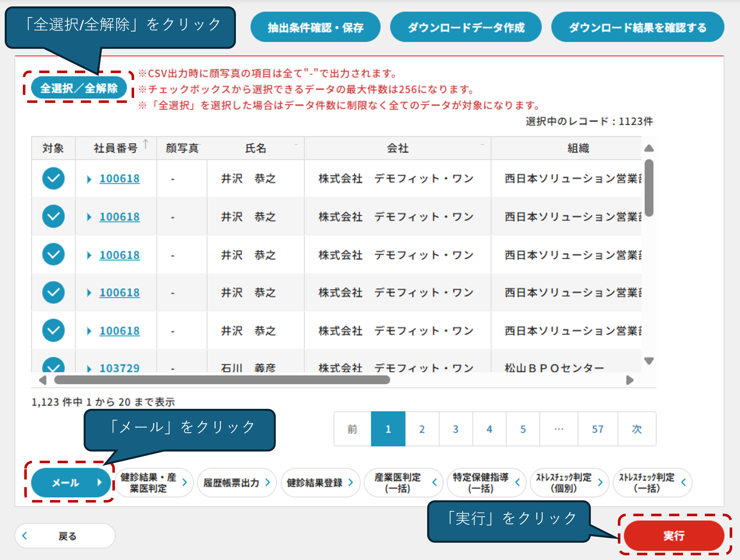Click the table scroll-up triangle
The image size is (740, 560).
[649, 148]
